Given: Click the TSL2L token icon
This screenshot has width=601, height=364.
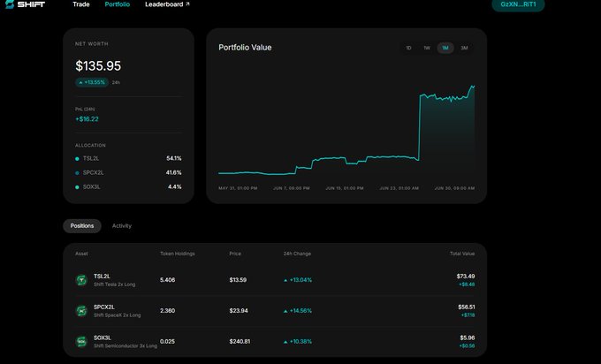Looking at the screenshot, I should [x=81, y=280].
